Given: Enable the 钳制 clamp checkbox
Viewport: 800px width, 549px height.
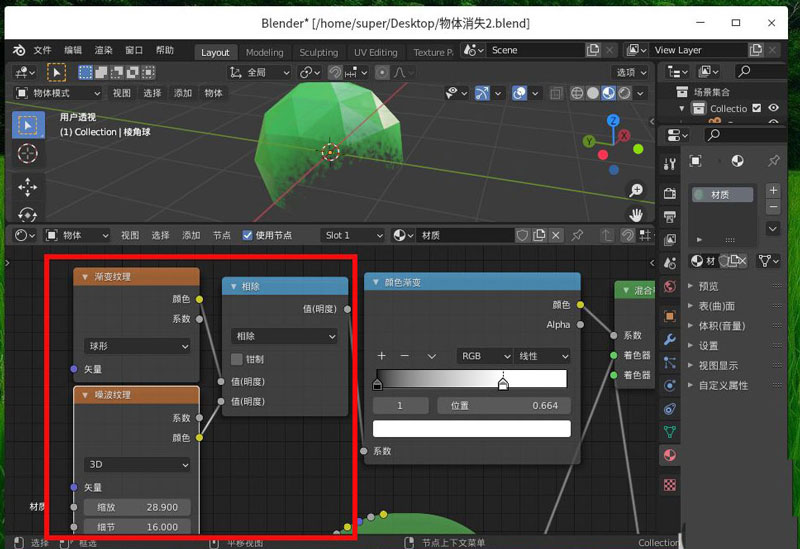Looking at the screenshot, I should (237, 359).
